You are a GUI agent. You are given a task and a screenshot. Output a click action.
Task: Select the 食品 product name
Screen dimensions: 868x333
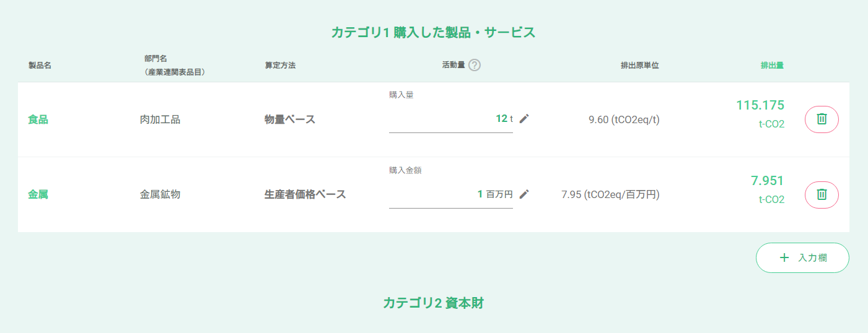pyautogui.click(x=38, y=119)
